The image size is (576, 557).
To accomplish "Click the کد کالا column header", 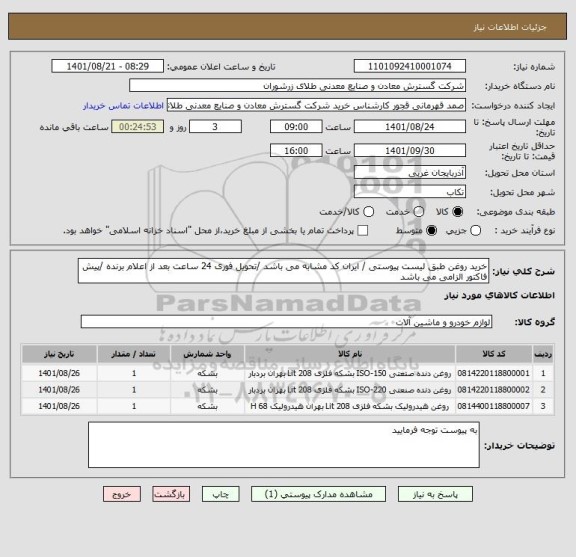I will [494, 354].
